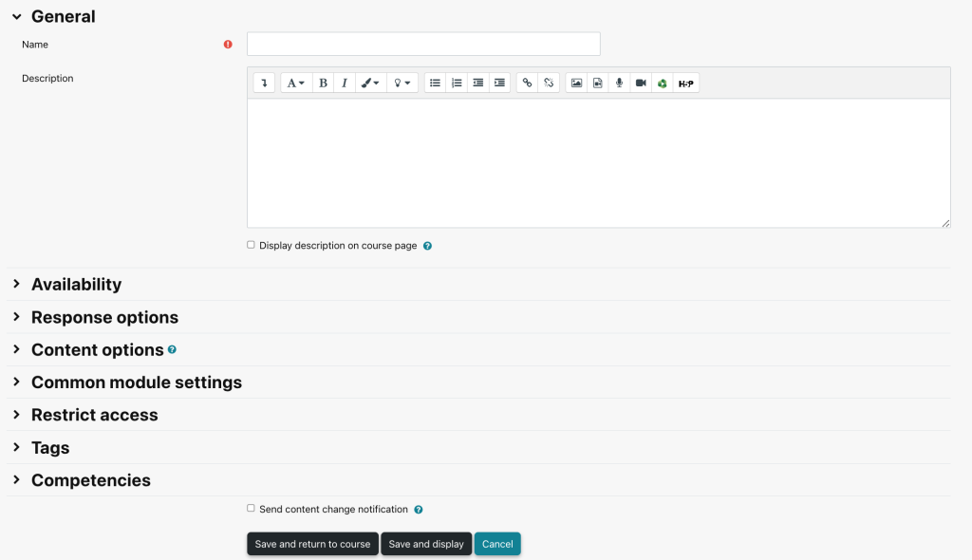Click Save and display button

(x=426, y=544)
